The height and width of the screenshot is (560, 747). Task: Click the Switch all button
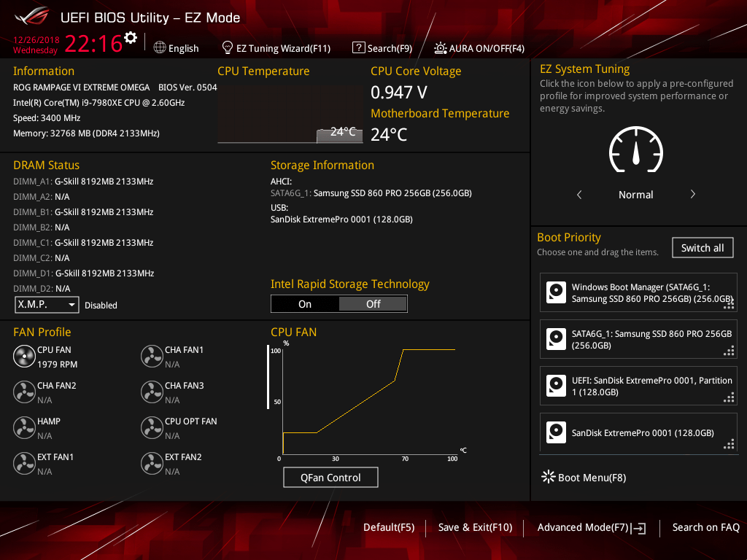pos(703,248)
